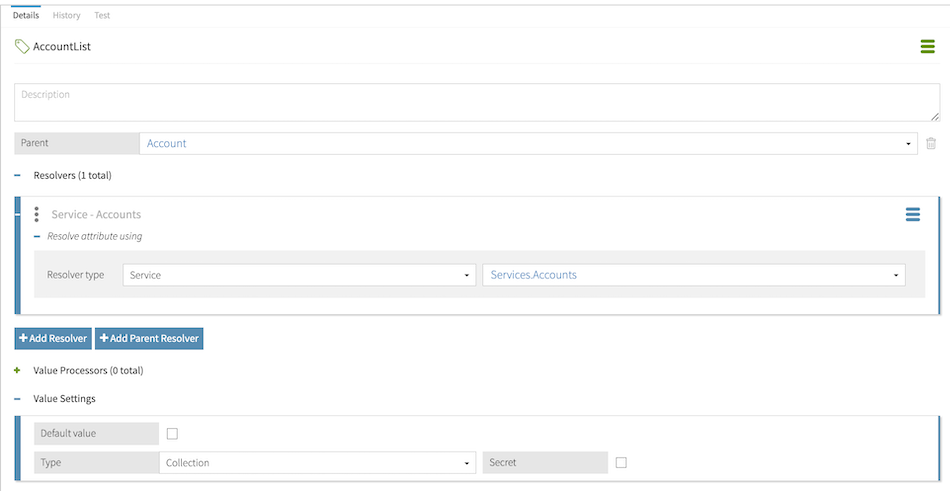Click the green tag icon beside AccountList
The image size is (950, 491).
tap(22, 47)
